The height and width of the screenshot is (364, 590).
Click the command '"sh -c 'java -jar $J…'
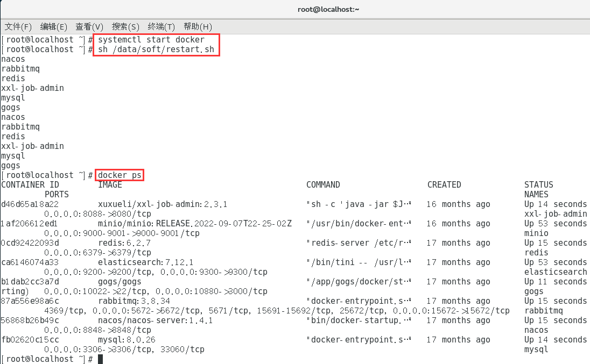coord(359,204)
